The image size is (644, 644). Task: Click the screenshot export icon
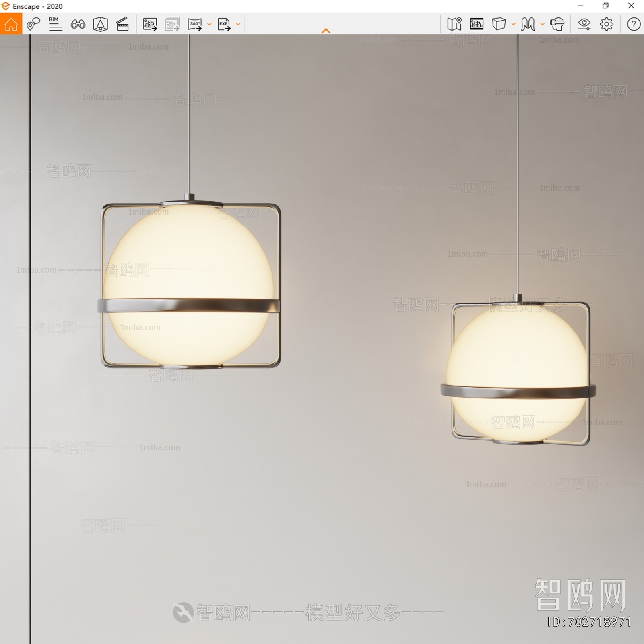[x=150, y=24]
